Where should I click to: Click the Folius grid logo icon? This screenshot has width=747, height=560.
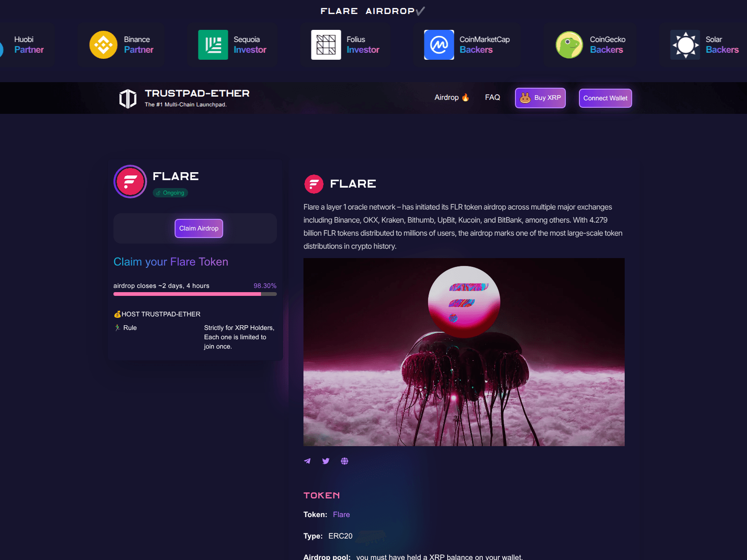pyautogui.click(x=326, y=45)
